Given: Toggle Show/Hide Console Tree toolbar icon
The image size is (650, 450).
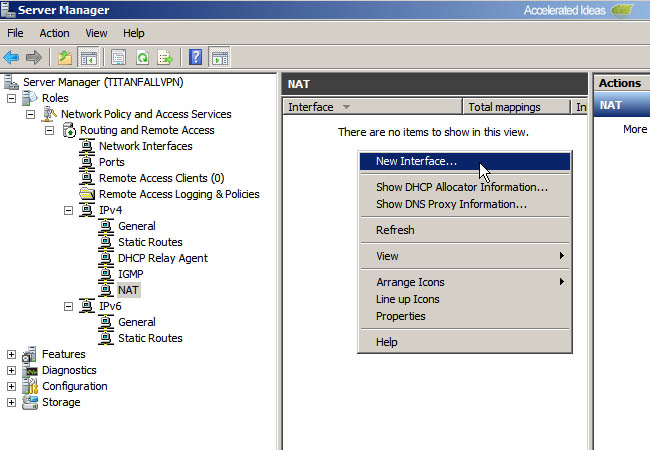Looking at the screenshot, I should click(x=89, y=58).
